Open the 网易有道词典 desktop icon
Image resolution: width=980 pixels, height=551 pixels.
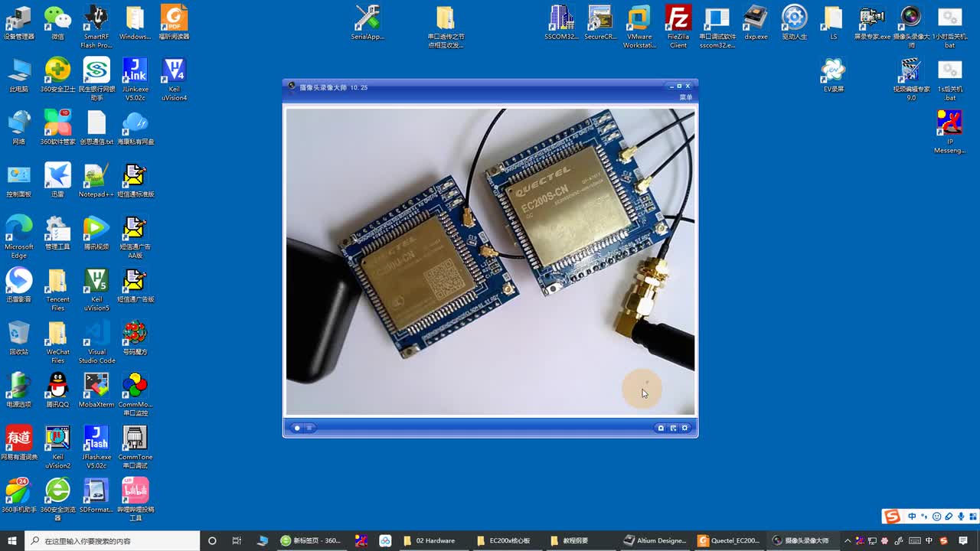pos(19,443)
